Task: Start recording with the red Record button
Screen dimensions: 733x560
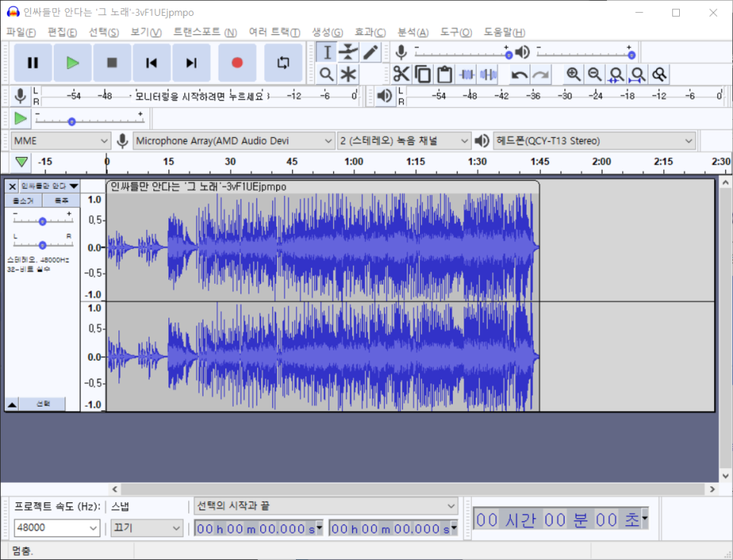Action: click(237, 63)
